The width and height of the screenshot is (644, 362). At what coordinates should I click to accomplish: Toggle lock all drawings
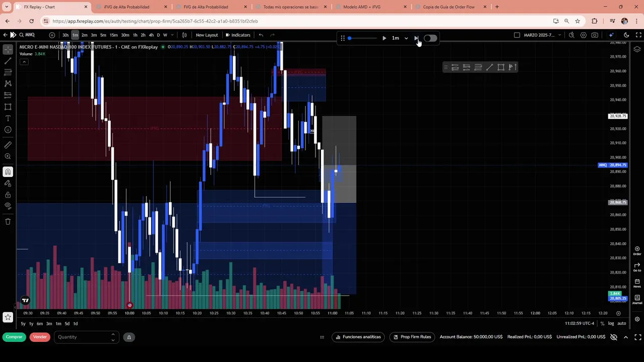coord(8,195)
